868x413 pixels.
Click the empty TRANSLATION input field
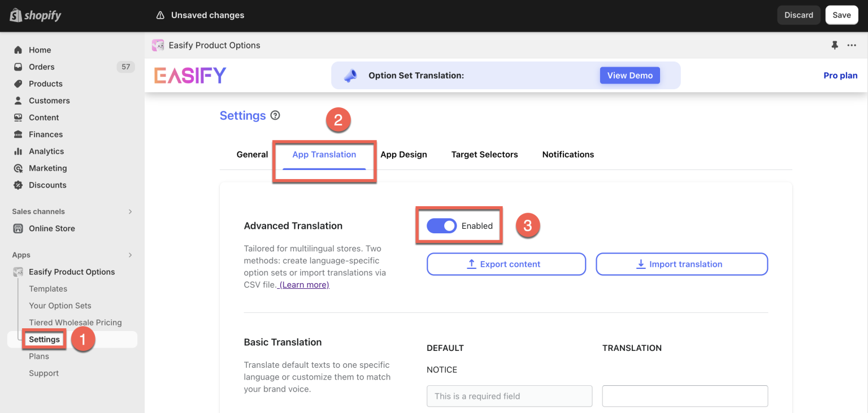tap(685, 396)
